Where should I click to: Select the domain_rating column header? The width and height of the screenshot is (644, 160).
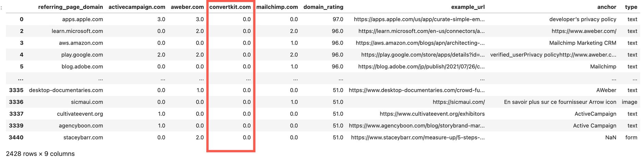click(323, 7)
